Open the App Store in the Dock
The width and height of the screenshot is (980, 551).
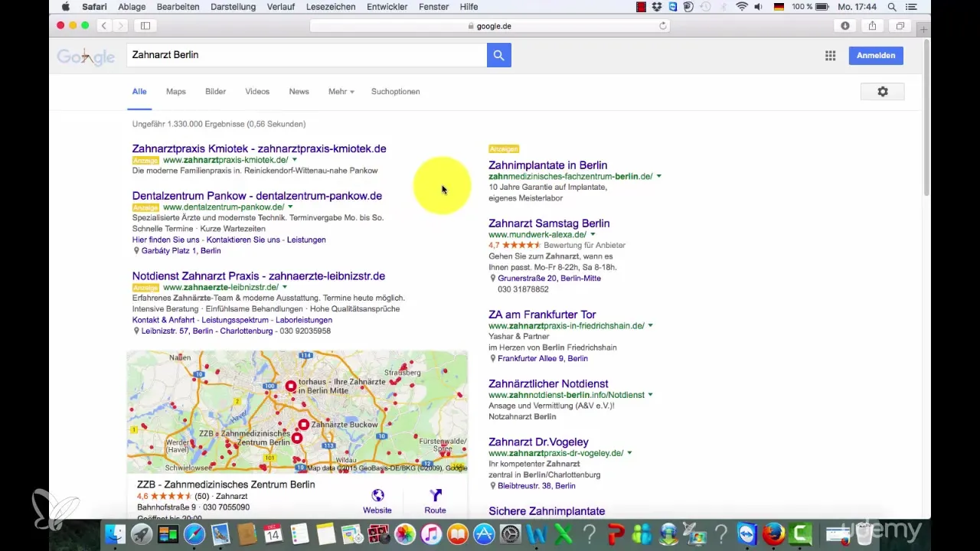click(x=484, y=533)
